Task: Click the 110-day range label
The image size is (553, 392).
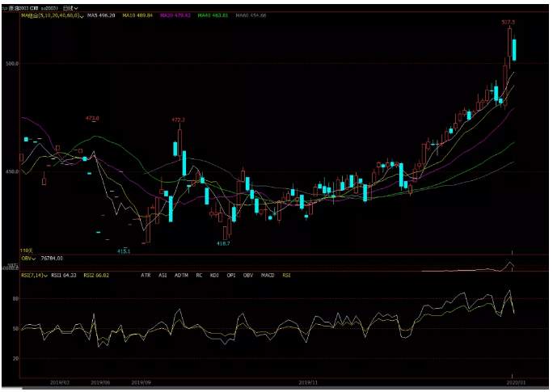Action: point(27,251)
